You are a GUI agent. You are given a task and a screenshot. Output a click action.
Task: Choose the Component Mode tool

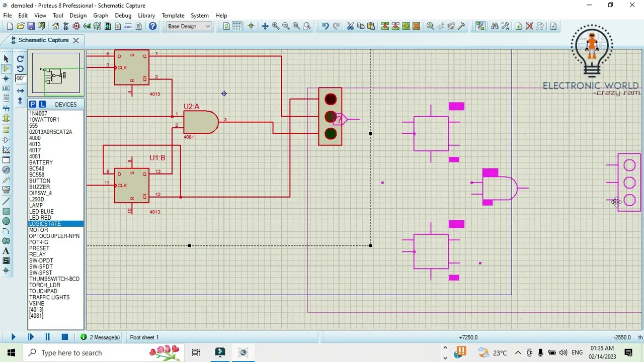(x=6, y=69)
